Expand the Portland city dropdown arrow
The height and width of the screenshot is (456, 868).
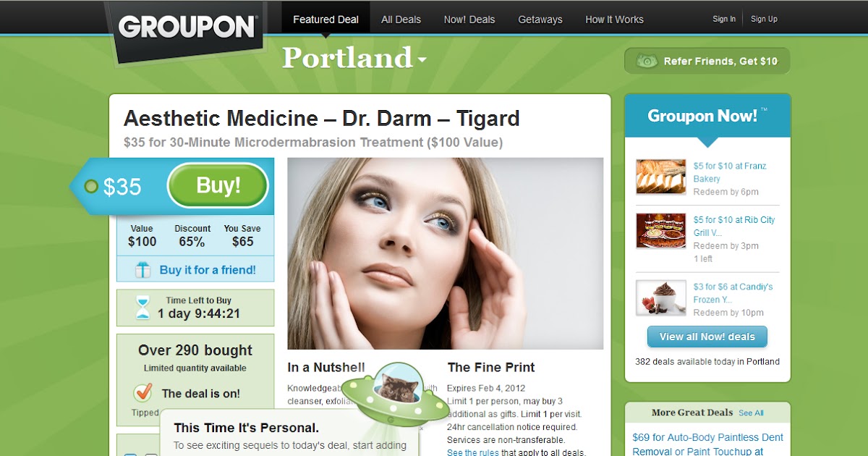coord(422,60)
